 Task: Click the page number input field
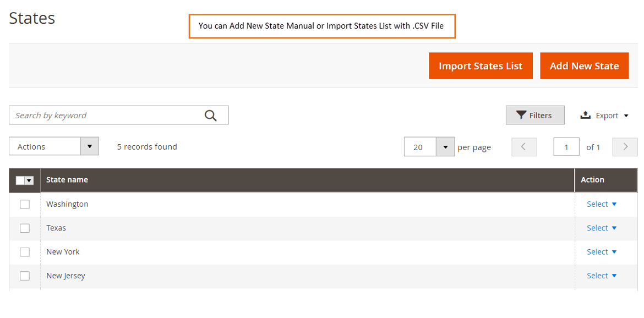(x=566, y=147)
